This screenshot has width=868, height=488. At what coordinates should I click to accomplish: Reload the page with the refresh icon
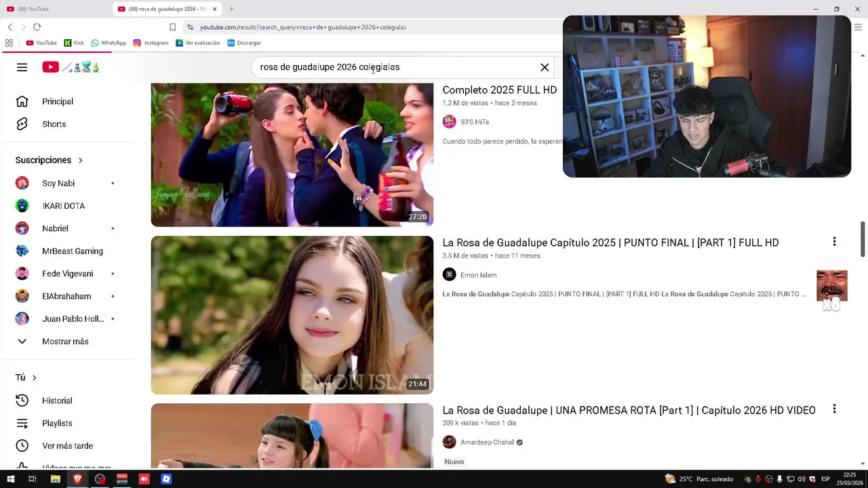[x=37, y=27]
